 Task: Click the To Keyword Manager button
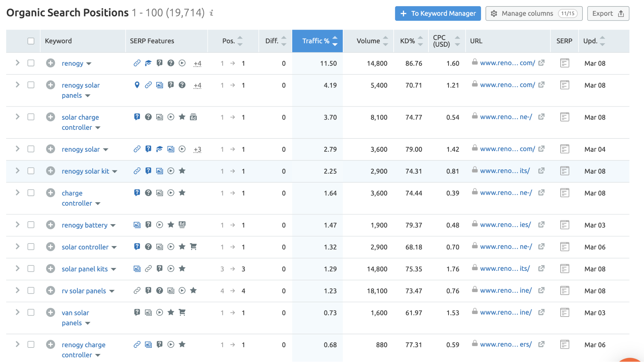tap(437, 14)
